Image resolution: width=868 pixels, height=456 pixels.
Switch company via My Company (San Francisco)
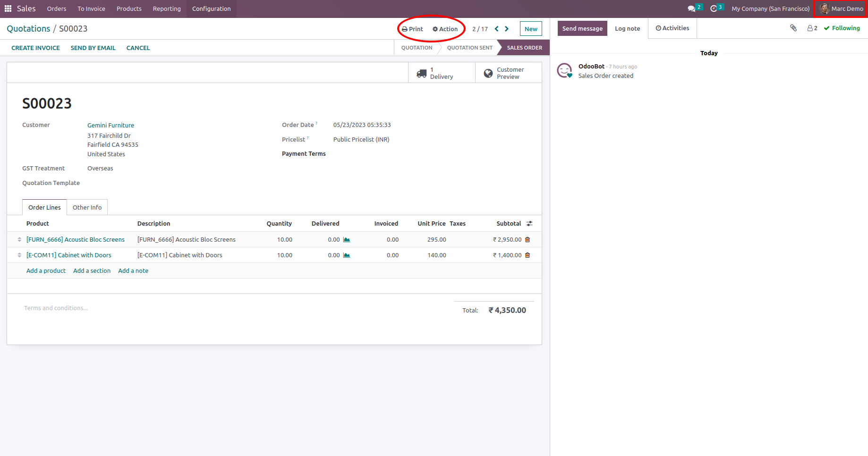771,8
